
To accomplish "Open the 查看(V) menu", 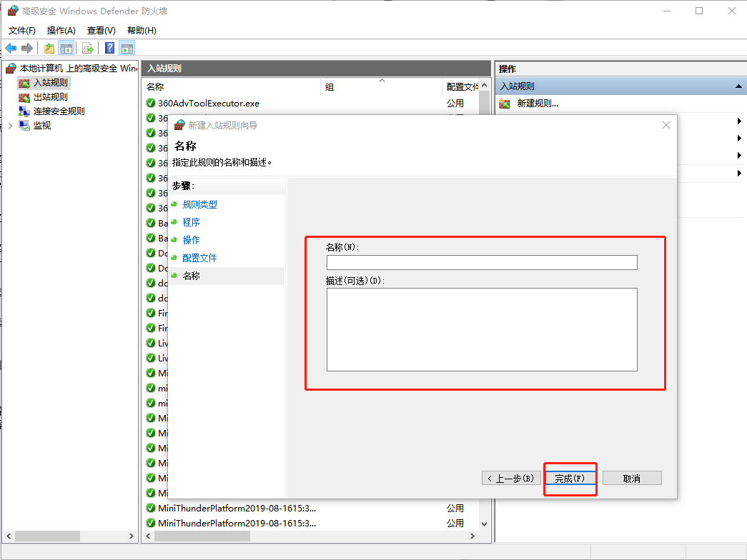I will (100, 30).
